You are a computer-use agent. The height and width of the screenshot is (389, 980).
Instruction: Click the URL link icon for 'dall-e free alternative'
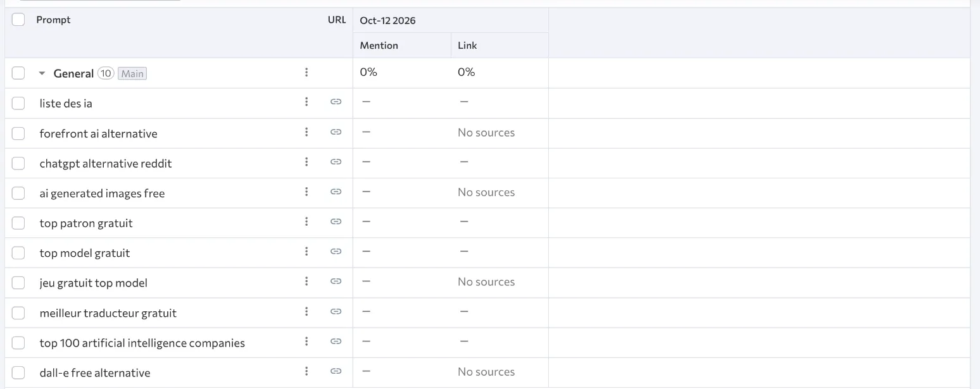click(336, 371)
